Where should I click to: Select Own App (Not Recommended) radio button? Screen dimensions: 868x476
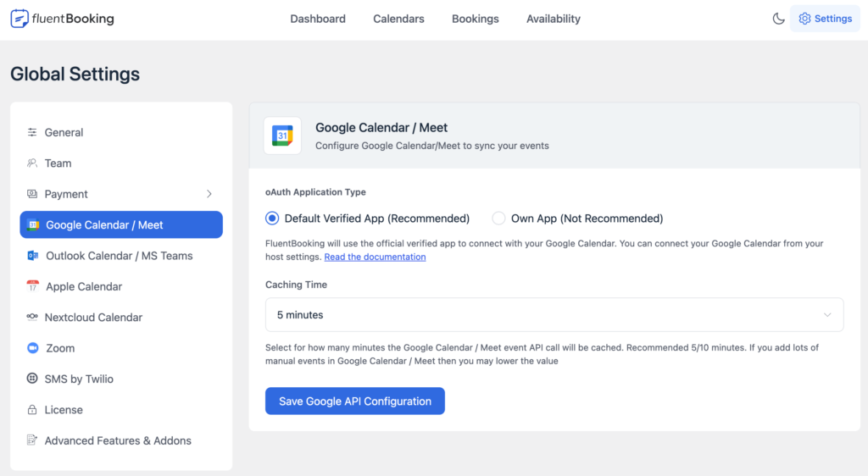(x=498, y=219)
